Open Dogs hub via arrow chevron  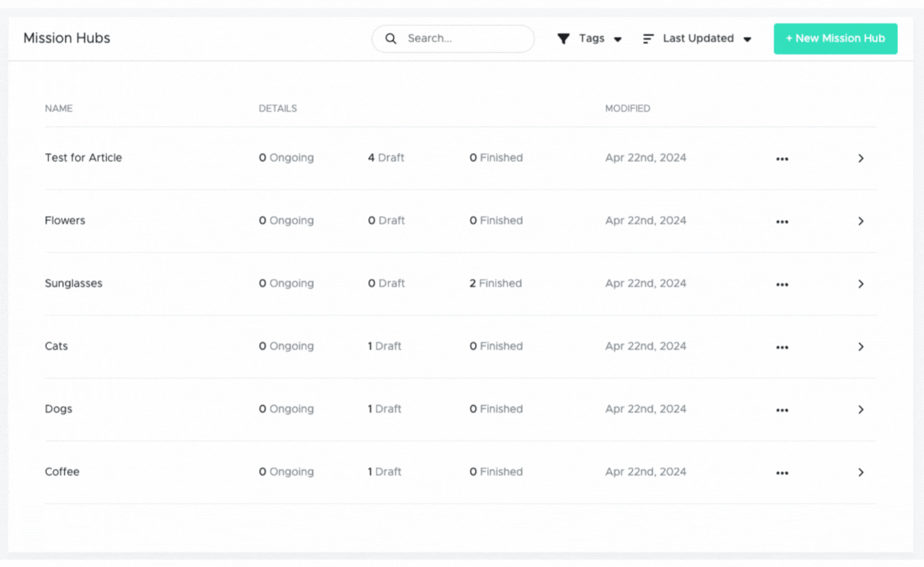click(x=861, y=410)
